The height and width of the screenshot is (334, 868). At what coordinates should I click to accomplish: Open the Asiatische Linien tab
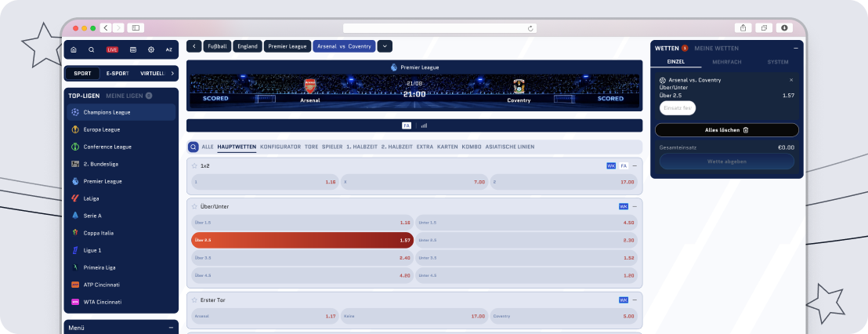pyautogui.click(x=510, y=147)
